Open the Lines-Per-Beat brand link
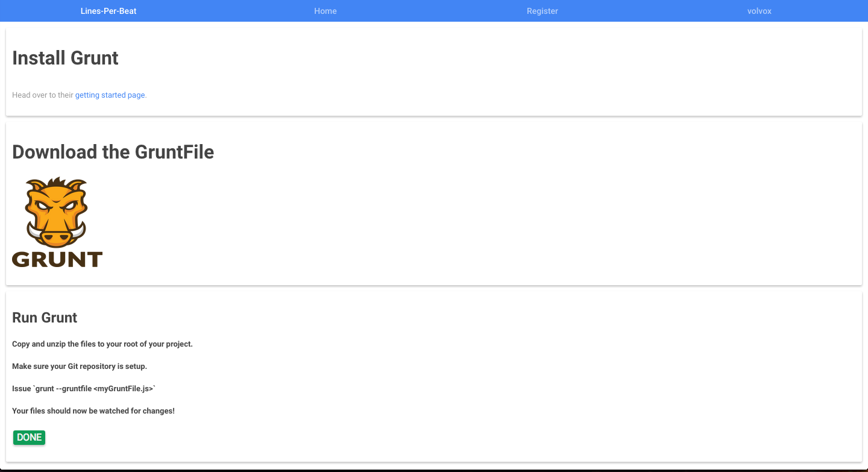 pos(108,11)
